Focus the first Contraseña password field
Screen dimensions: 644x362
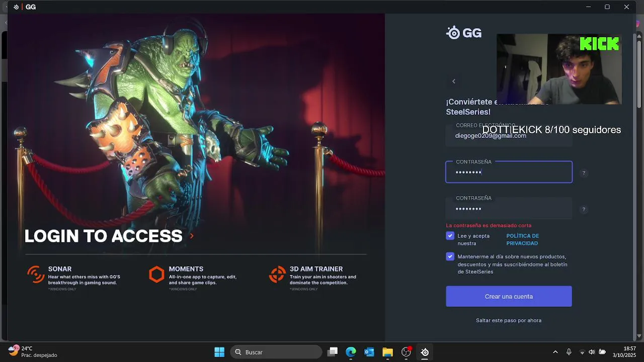(509, 172)
